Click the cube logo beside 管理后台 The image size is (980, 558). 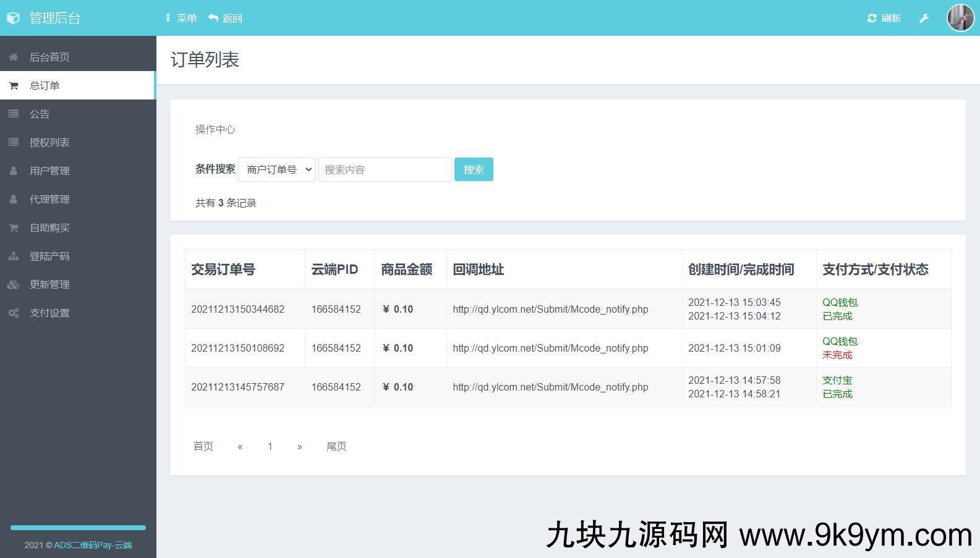[x=14, y=18]
